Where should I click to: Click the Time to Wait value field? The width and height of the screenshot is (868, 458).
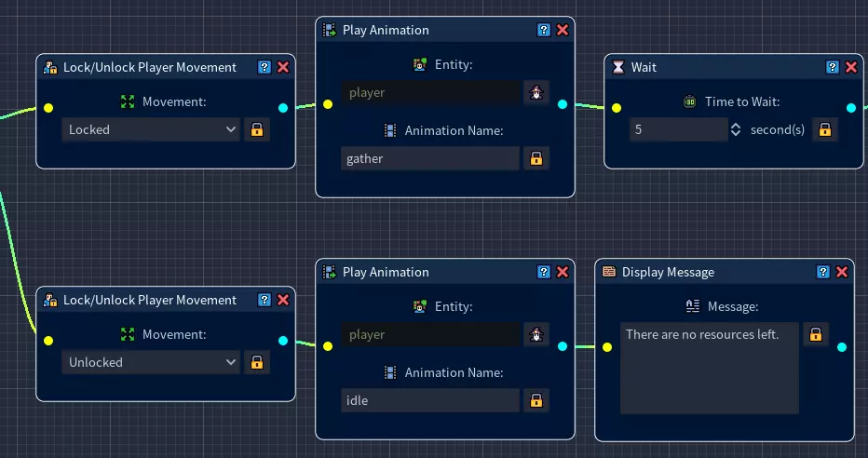click(678, 129)
